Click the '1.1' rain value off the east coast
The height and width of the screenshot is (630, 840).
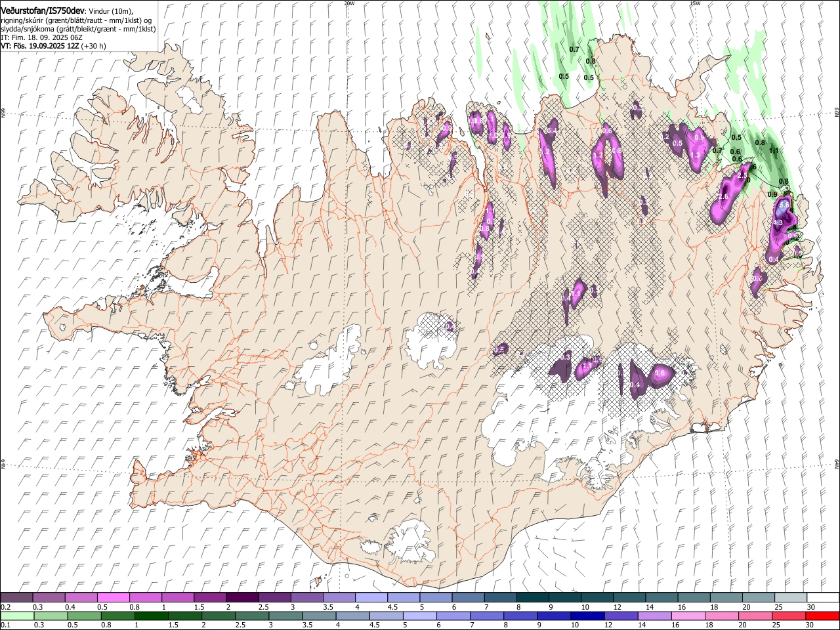tap(774, 150)
